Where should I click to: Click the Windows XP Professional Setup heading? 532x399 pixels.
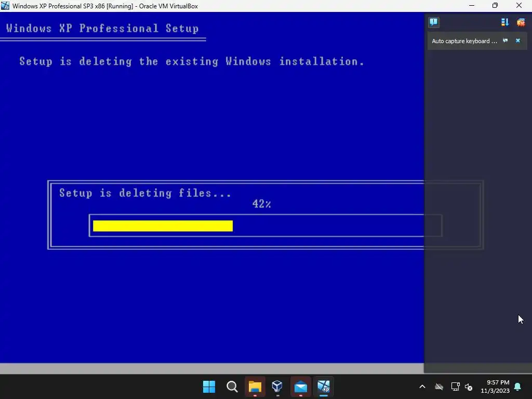tap(102, 29)
